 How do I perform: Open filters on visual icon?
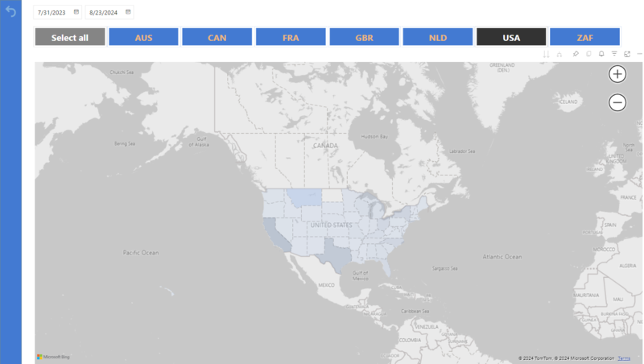pos(614,54)
